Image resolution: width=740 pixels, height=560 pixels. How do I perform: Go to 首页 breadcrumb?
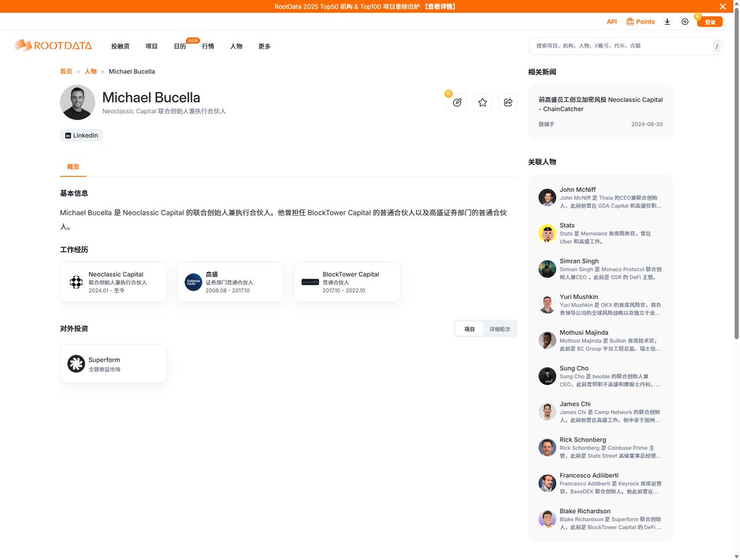coord(66,72)
